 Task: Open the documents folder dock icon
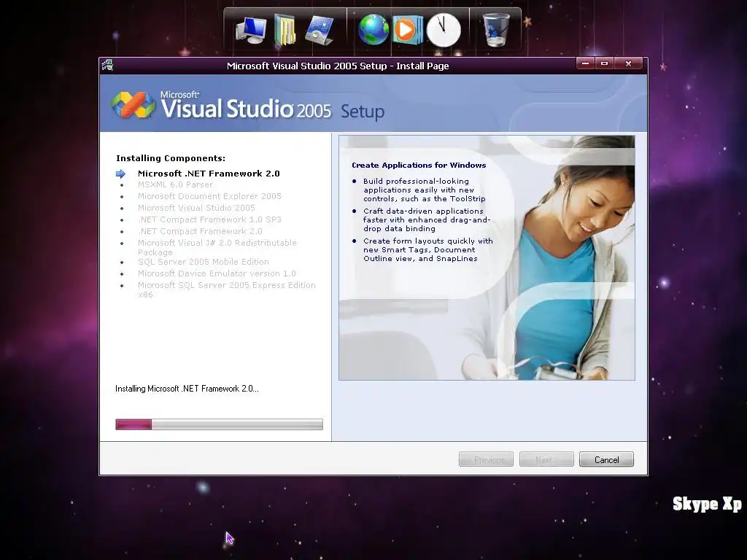285,31
